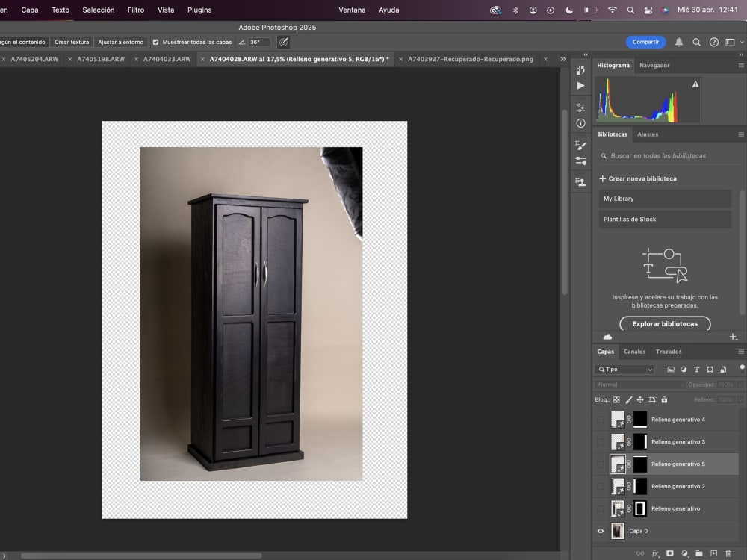Viewport: 747px width, 560px height.
Task: Open the Brushes panel icon
Action: point(580,161)
